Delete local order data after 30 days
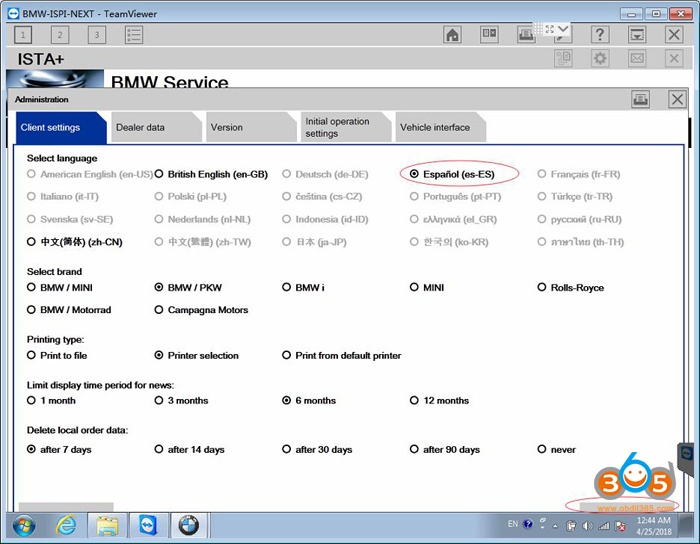This screenshot has width=700, height=544. pyautogui.click(x=286, y=449)
